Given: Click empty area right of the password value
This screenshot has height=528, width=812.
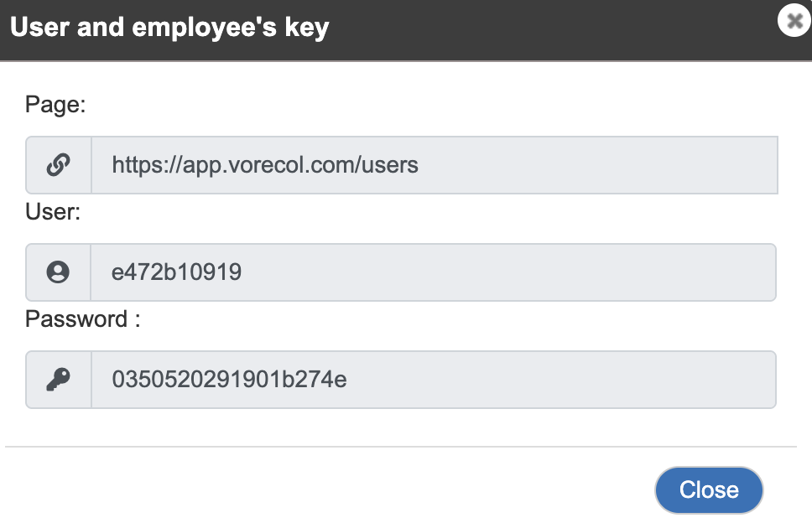Looking at the screenshot, I should (x=560, y=380).
